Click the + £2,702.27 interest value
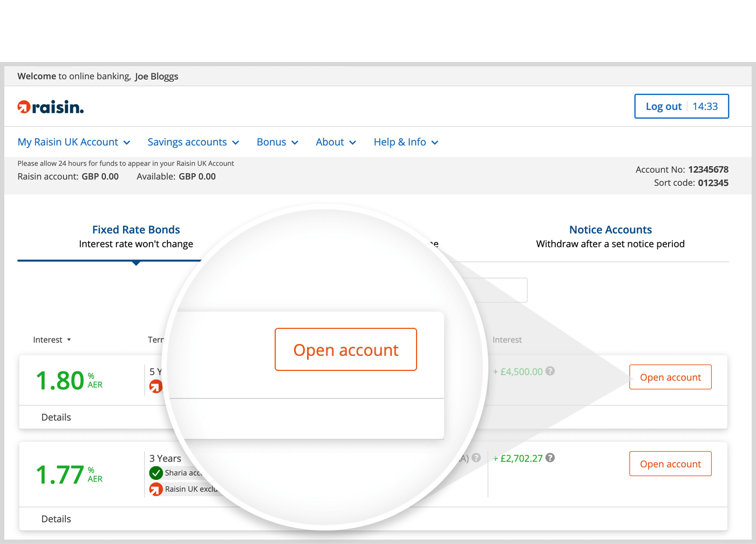This screenshot has height=544, width=756. point(517,458)
